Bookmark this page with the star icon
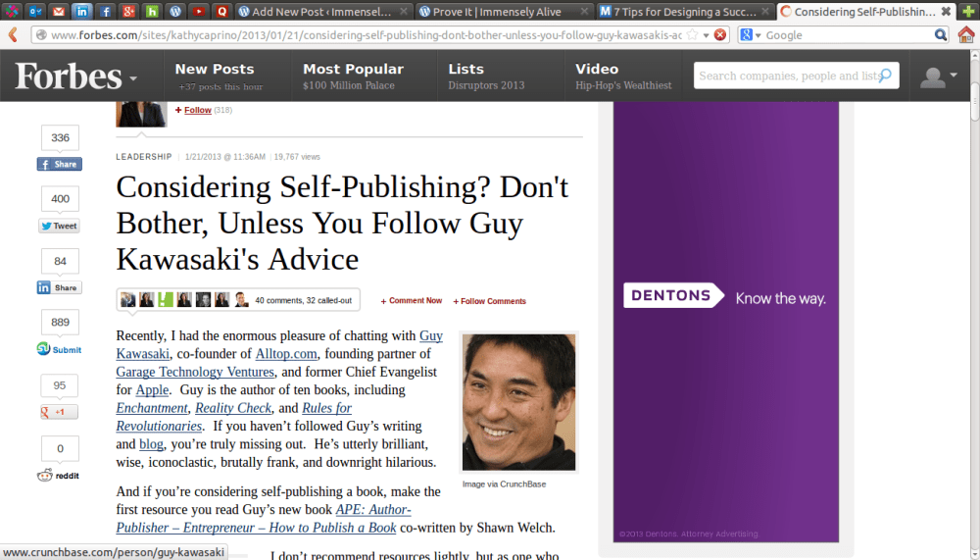 click(692, 34)
